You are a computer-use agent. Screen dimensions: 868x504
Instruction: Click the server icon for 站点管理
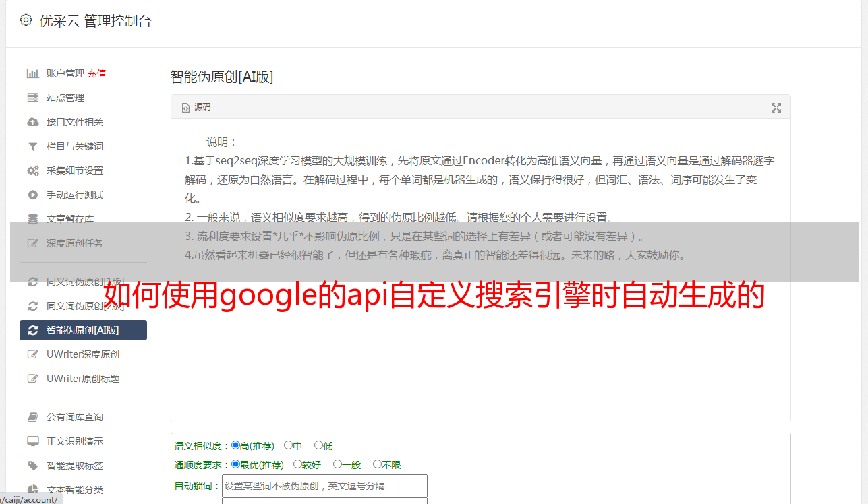[32, 98]
